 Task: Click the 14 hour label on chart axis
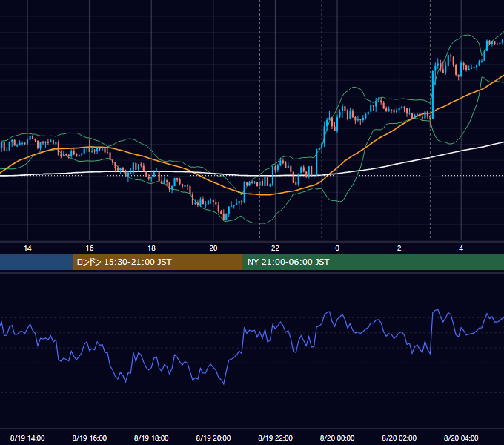[27, 248]
